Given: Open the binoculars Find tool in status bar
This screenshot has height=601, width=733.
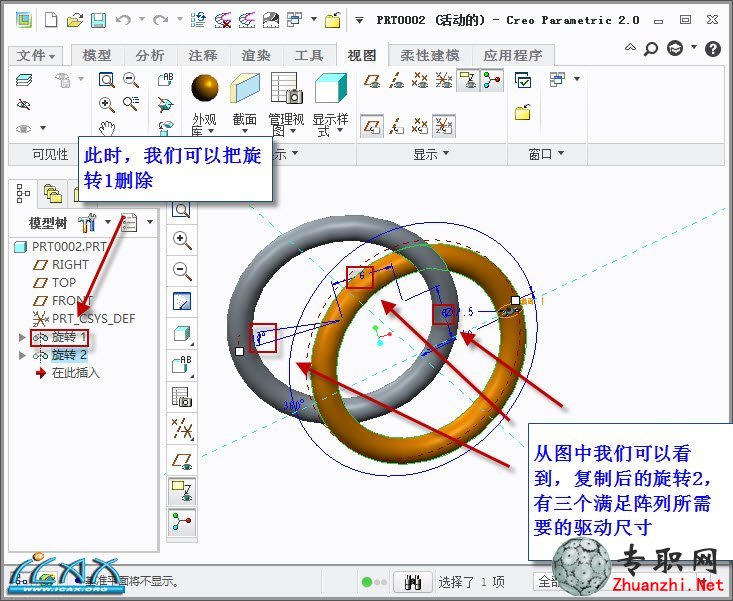Looking at the screenshot, I should tap(413, 582).
